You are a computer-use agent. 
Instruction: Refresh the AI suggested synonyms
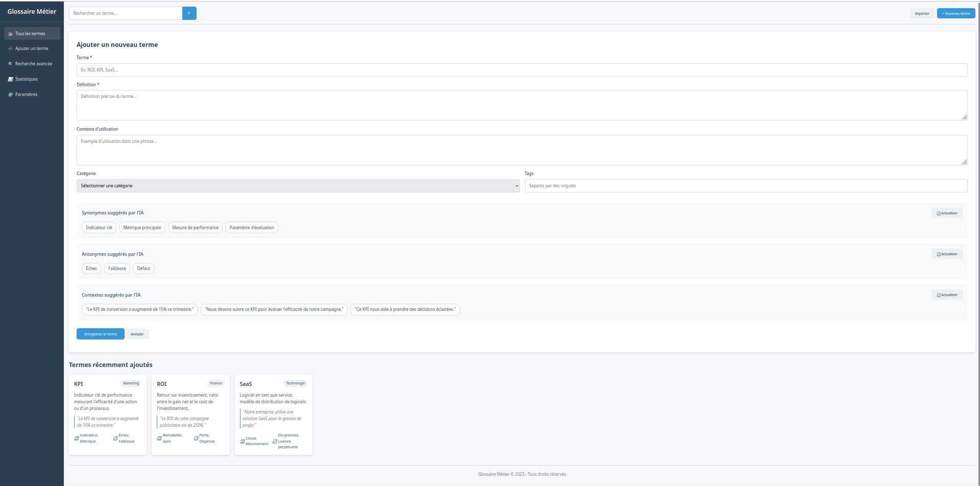click(x=946, y=213)
